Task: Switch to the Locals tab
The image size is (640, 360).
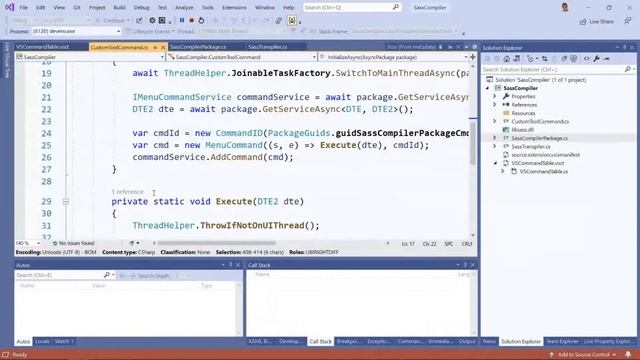Action: [42, 341]
